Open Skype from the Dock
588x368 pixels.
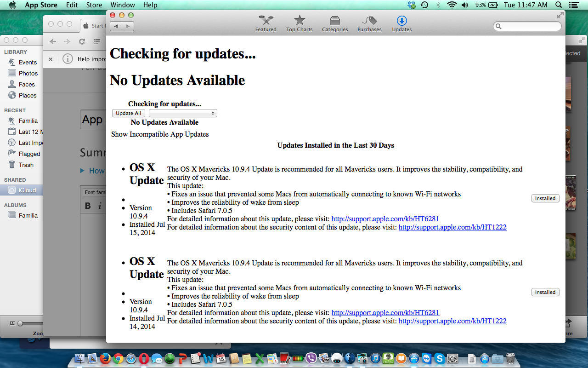(440, 358)
